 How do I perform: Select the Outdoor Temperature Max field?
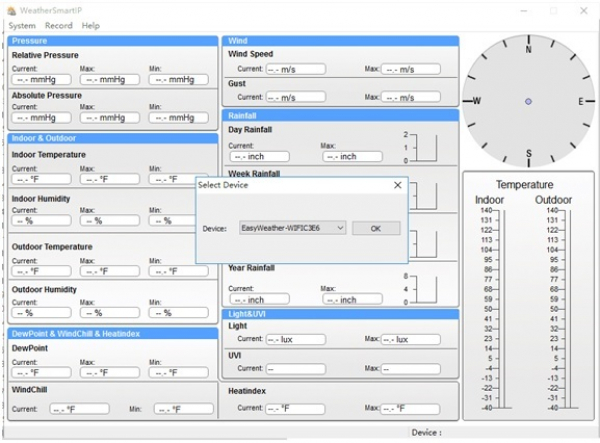click(110, 271)
